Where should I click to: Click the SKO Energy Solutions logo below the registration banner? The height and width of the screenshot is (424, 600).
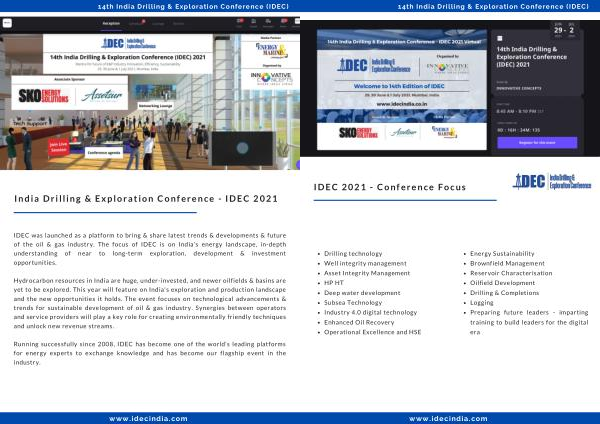[x=358, y=133]
